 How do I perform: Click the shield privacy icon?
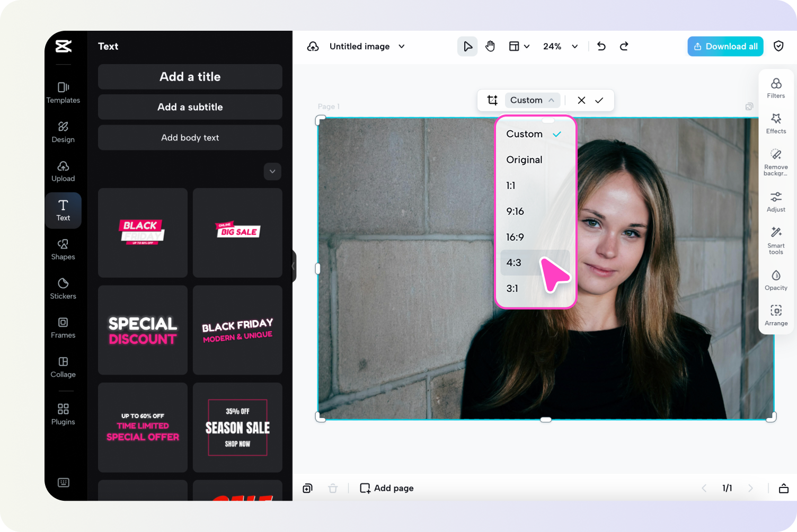pos(778,46)
